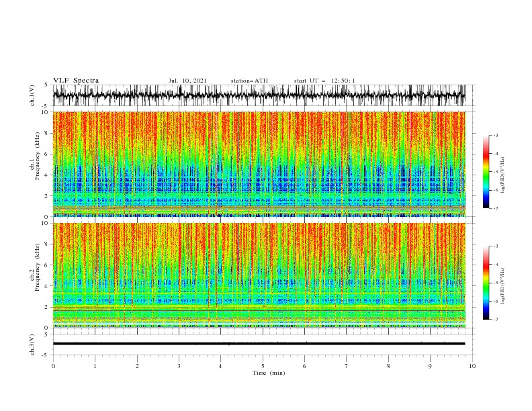
Task: Click the time axis tick labeled 10
Action: tap(472, 366)
